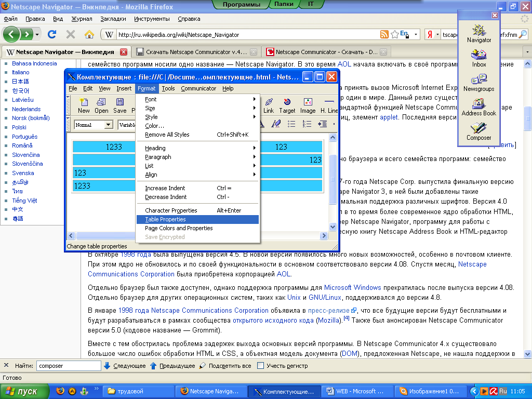The width and height of the screenshot is (532, 399).
Task: Click the Link insert icon in Composer
Action: tap(269, 105)
